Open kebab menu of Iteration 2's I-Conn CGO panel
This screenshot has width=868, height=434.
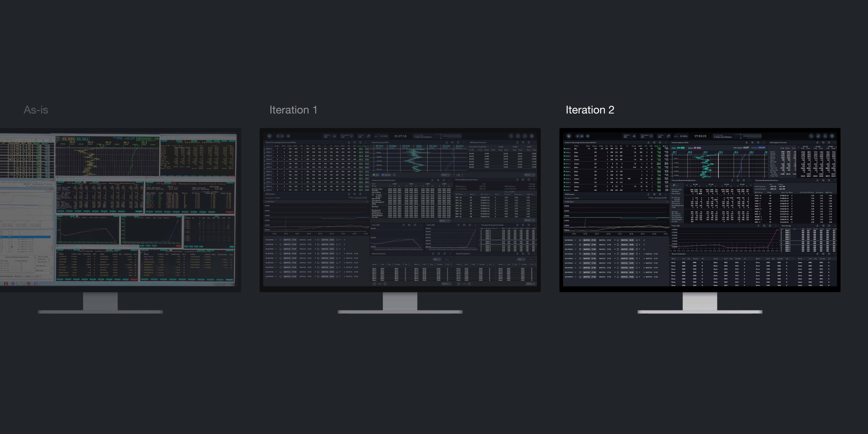[776, 226]
